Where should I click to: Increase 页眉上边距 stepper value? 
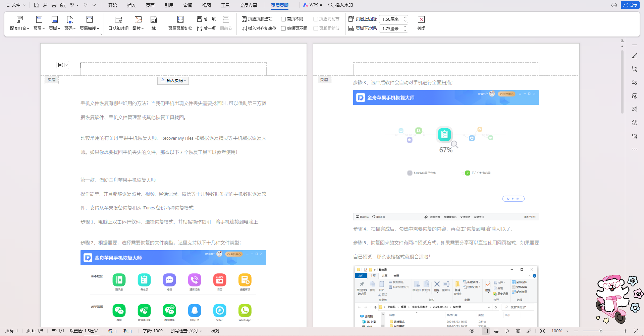pos(405,17)
